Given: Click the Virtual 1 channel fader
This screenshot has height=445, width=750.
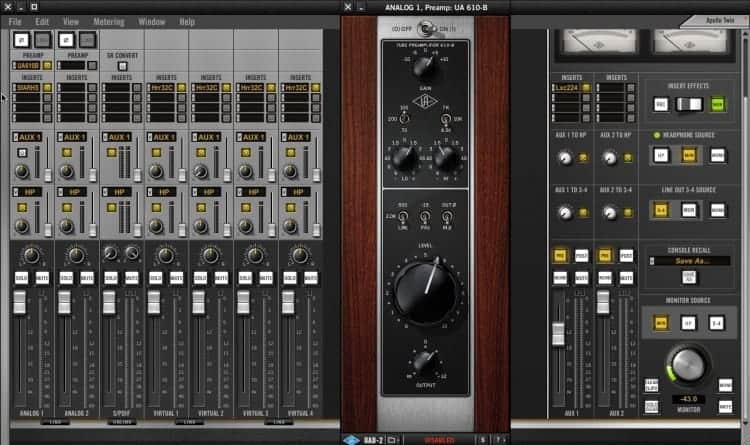Looking at the screenshot, I should pos(154,303).
